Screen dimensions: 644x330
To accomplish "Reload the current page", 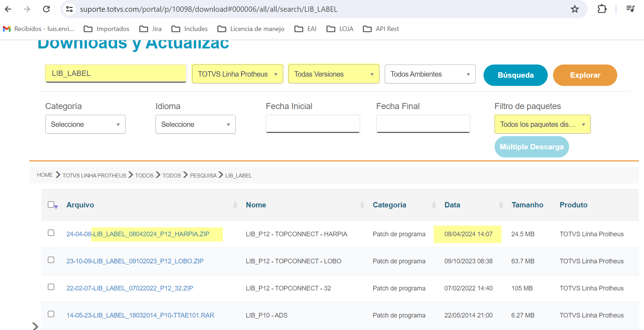I will click(46, 9).
